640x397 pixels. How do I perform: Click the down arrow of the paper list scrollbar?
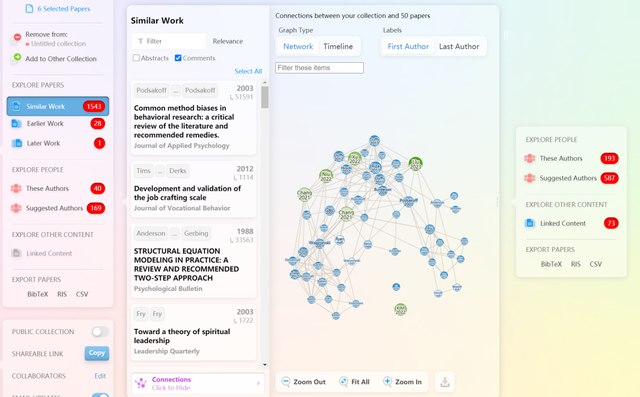click(265, 364)
